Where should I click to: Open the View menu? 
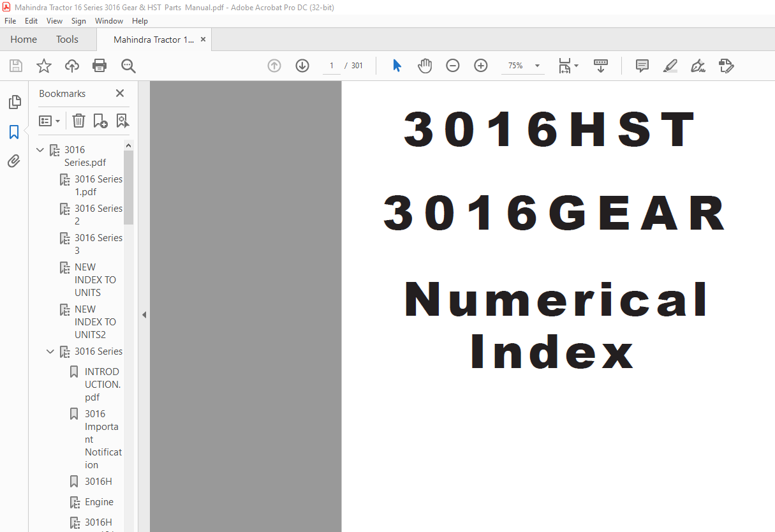coord(55,21)
